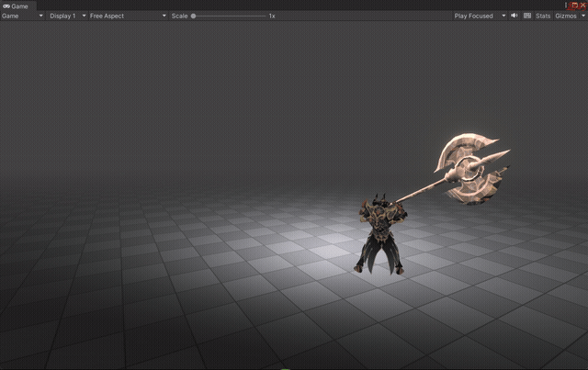This screenshot has height=370, width=588.
Task: Toggle the keyboard shortcuts icon
Action: click(527, 16)
